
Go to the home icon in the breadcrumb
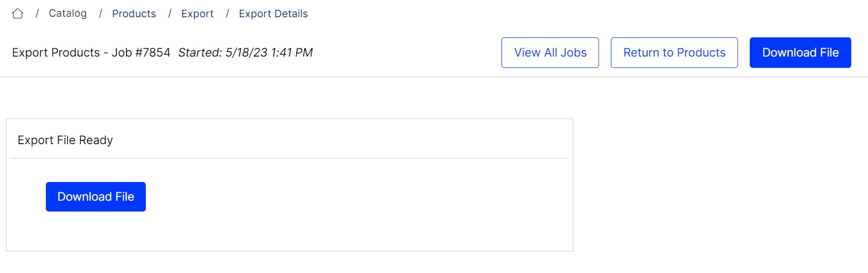(18, 14)
